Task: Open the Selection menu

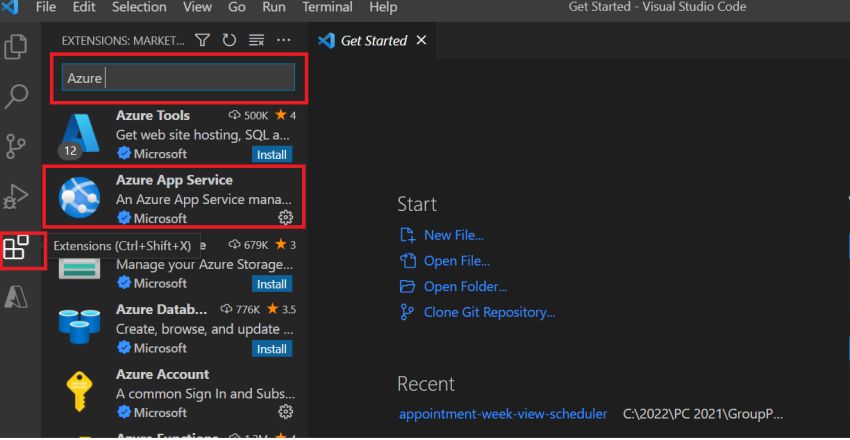Action: tap(139, 8)
